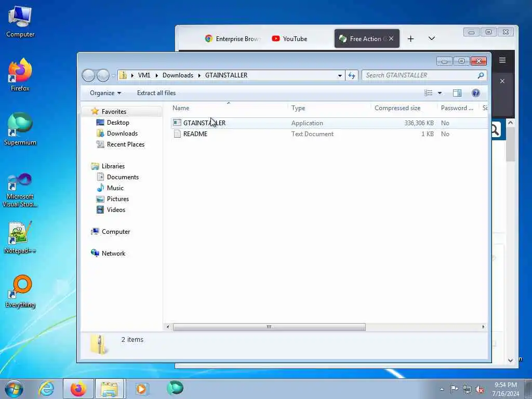Open Explorer Help question mark icon
This screenshot has height=399, width=532.
coord(476,93)
